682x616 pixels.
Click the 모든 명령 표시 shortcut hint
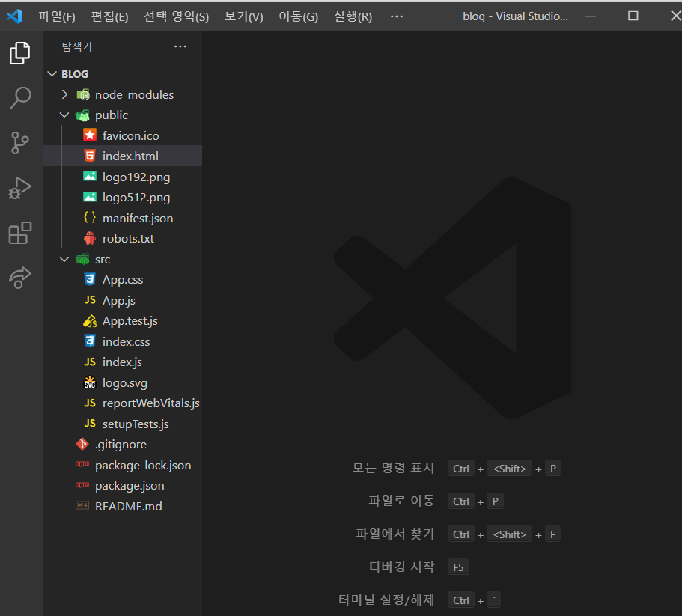[393, 468]
